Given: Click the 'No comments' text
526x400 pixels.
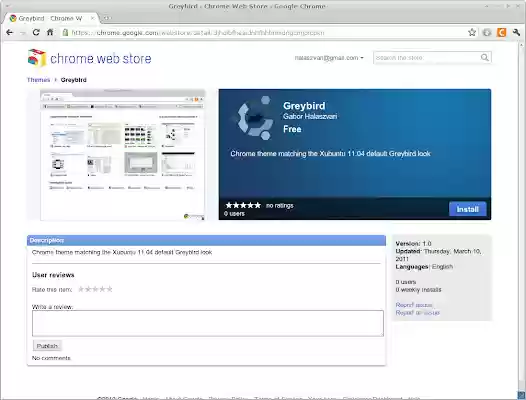Looking at the screenshot, I should [x=51, y=358].
